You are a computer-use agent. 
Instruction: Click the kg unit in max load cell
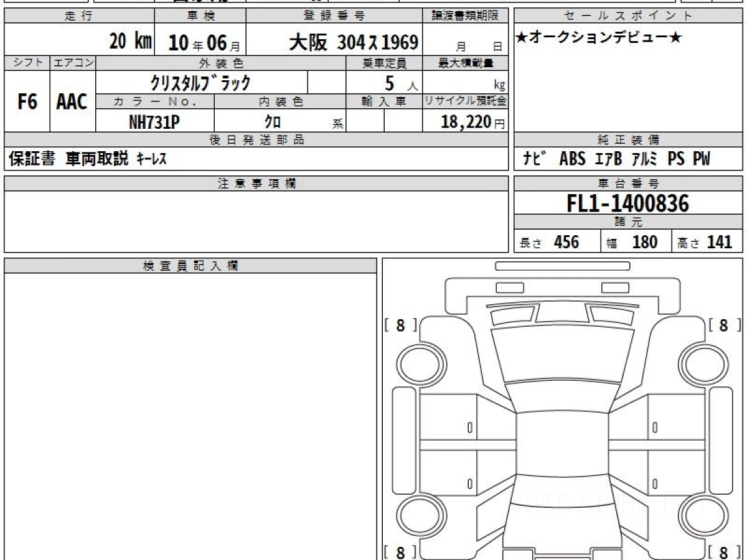click(x=499, y=86)
